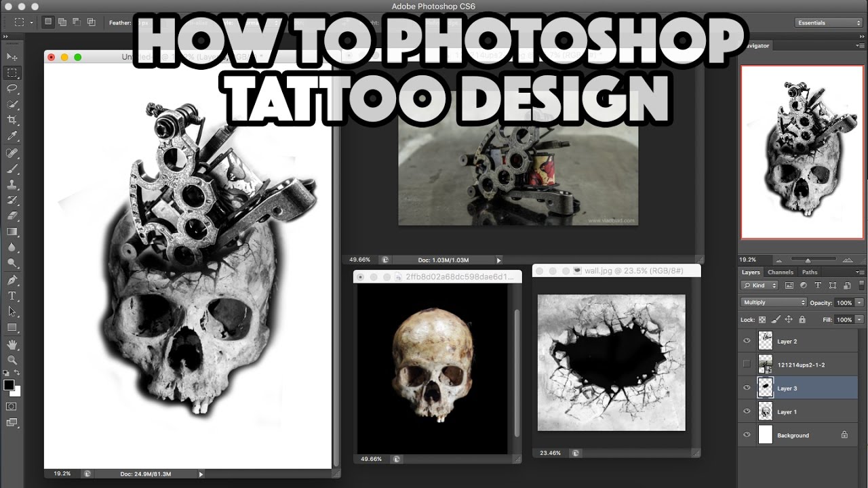The image size is (868, 488).
Task: Toggle lock image pixels brush icon
Action: (776, 319)
